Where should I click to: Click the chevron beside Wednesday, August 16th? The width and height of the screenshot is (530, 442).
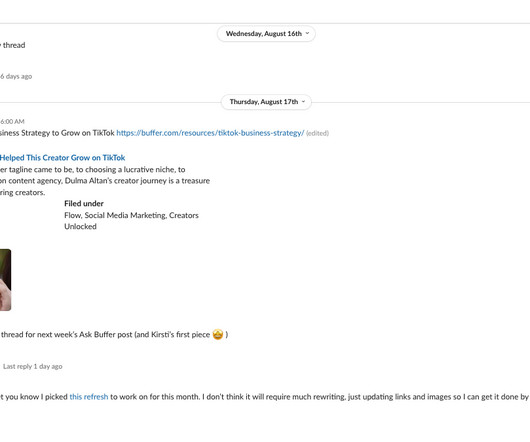(307, 33)
